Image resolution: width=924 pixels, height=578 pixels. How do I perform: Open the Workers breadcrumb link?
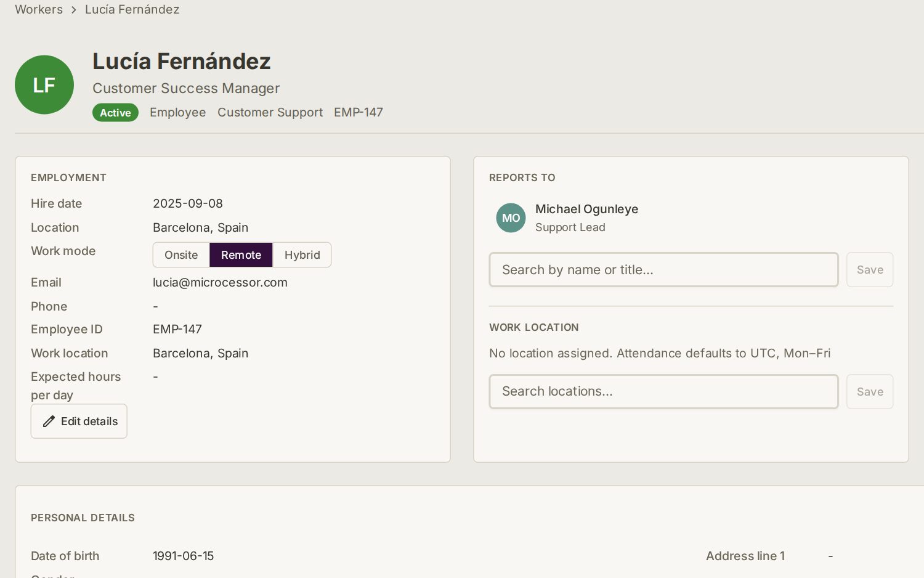[39, 9]
